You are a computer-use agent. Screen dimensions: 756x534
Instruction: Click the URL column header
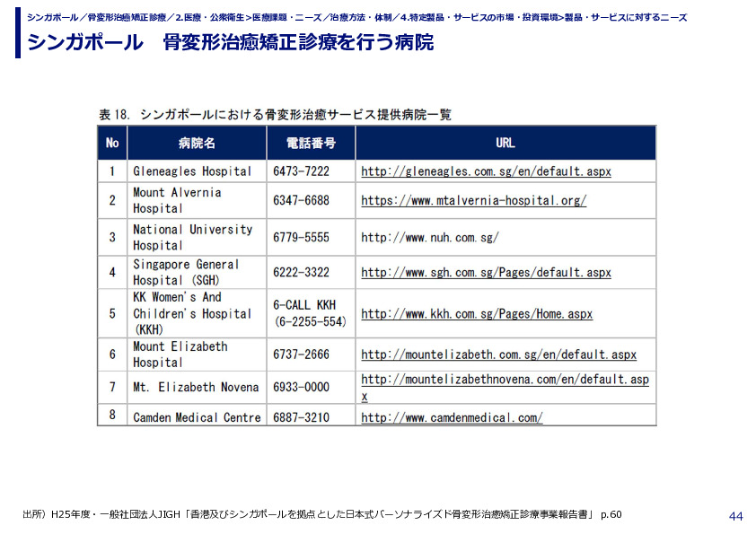tap(505, 143)
